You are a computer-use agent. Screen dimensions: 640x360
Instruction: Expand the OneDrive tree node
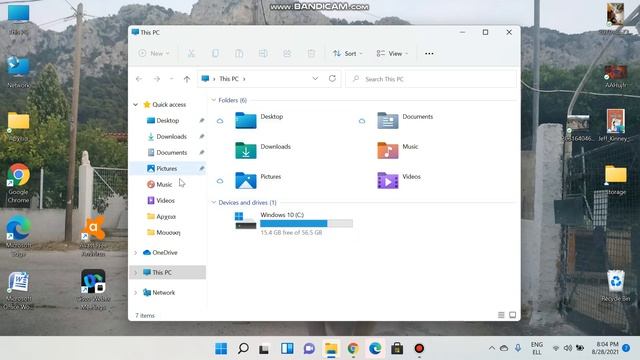pyautogui.click(x=136, y=253)
